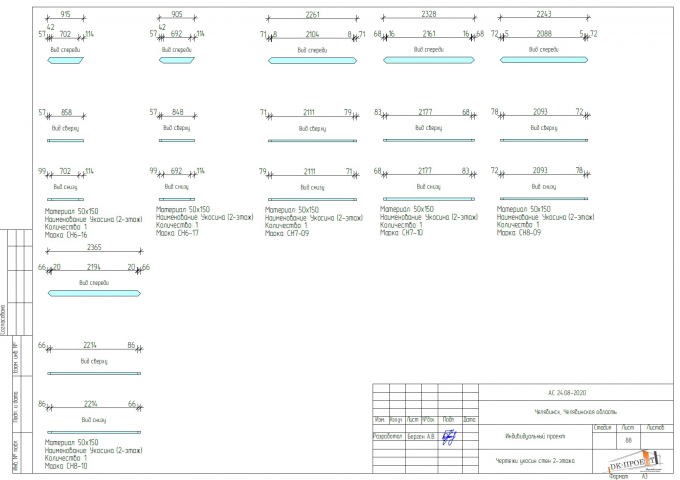Image resolution: width=680 pixels, height=480 pixels.
Task: Select the cyan front-view shape of СН7-10
Action: (428, 60)
